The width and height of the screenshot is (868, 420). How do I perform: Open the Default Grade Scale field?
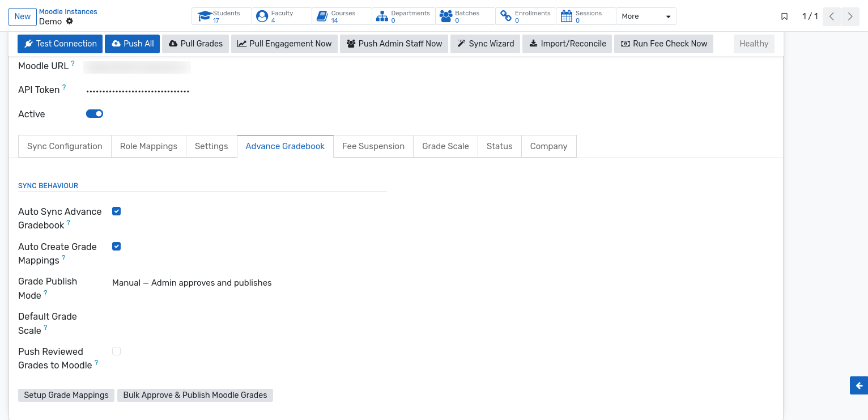[x=249, y=317]
